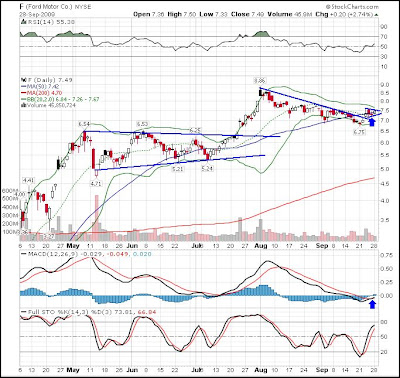Click the RSI legend icon before RSI(14)
This screenshot has width=400, height=378.
tap(23, 22)
